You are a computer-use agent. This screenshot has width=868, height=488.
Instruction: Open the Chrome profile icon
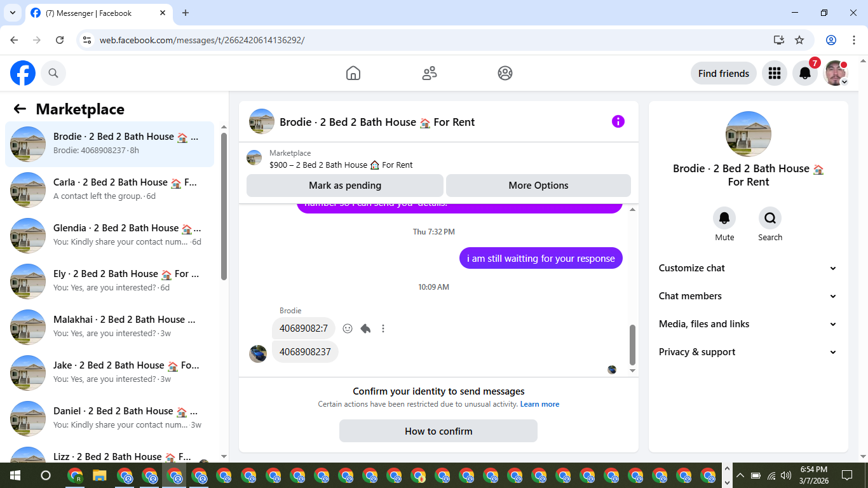tap(831, 40)
